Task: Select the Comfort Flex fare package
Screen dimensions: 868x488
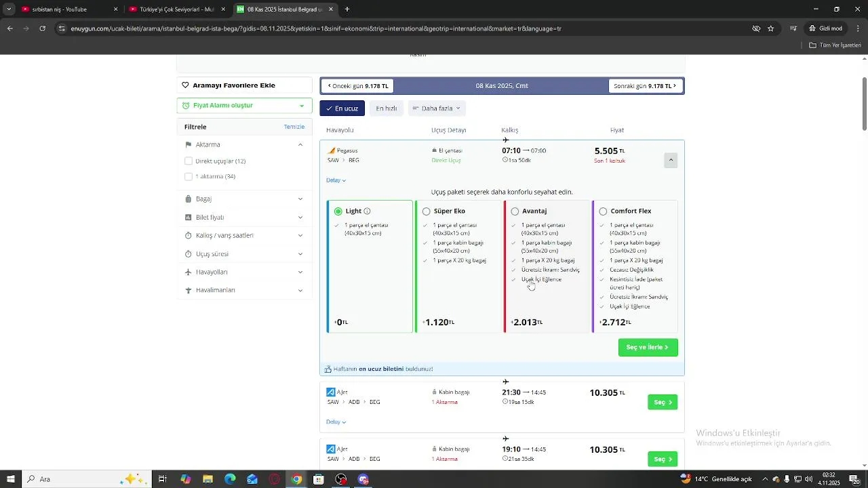Action: click(x=603, y=211)
